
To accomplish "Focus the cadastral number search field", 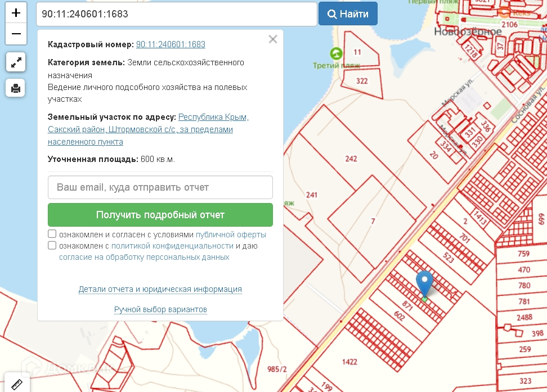I will [x=177, y=14].
